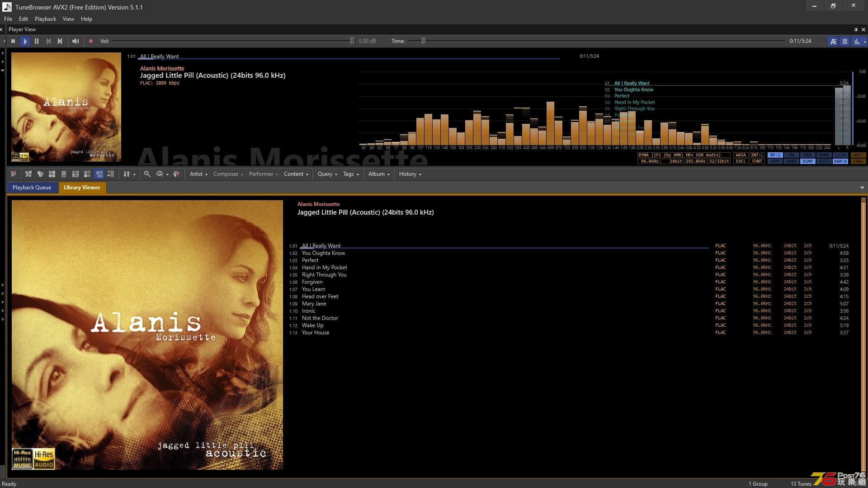Open the File menu

coord(8,19)
